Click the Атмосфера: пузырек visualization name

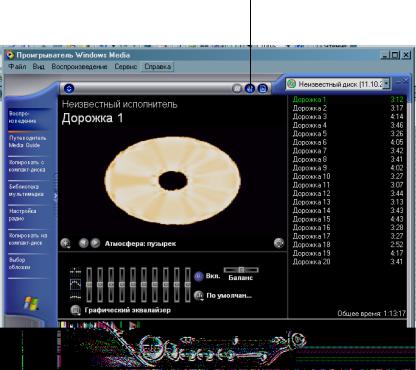pos(140,244)
